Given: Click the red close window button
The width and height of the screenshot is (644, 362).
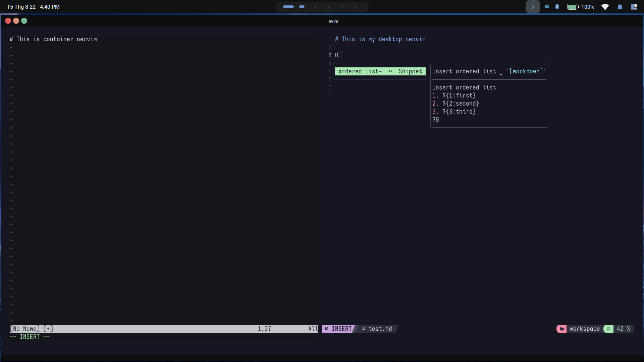Looking at the screenshot, I should [8, 21].
